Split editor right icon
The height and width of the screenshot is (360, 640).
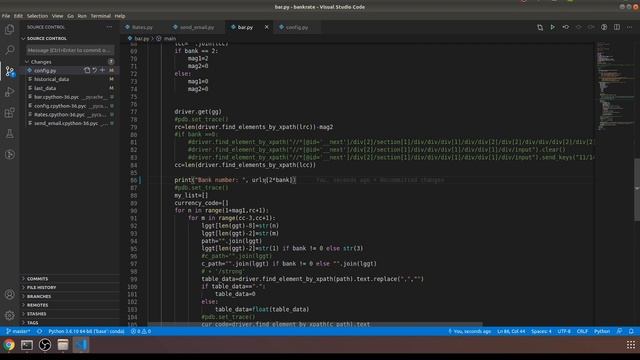click(617, 27)
